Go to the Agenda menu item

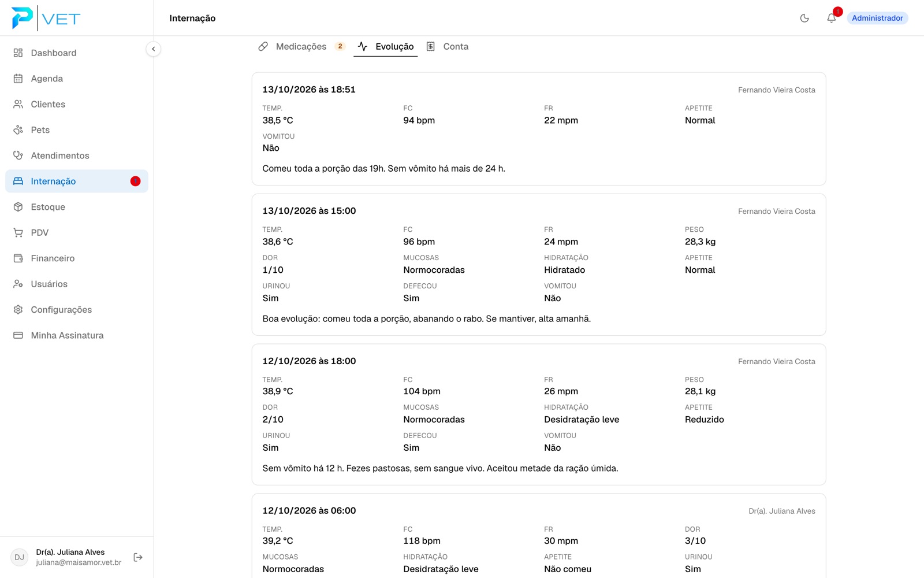pyautogui.click(x=77, y=79)
